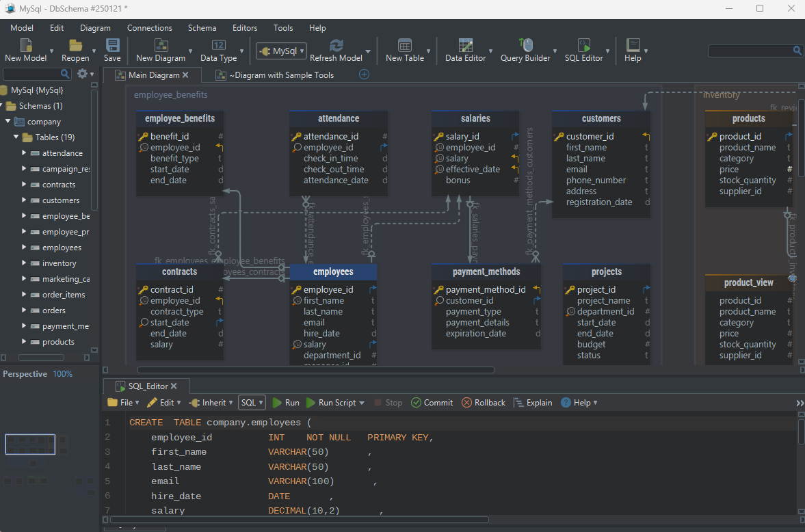805x532 pixels.
Task: Open the Tools menu
Action: tap(283, 28)
